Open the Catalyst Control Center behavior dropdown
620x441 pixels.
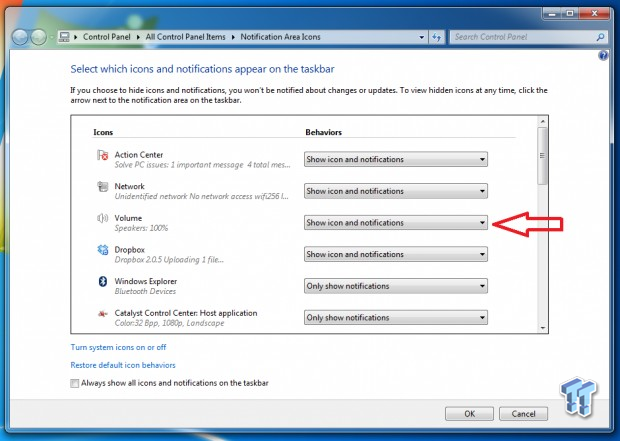(x=396, y=318)
